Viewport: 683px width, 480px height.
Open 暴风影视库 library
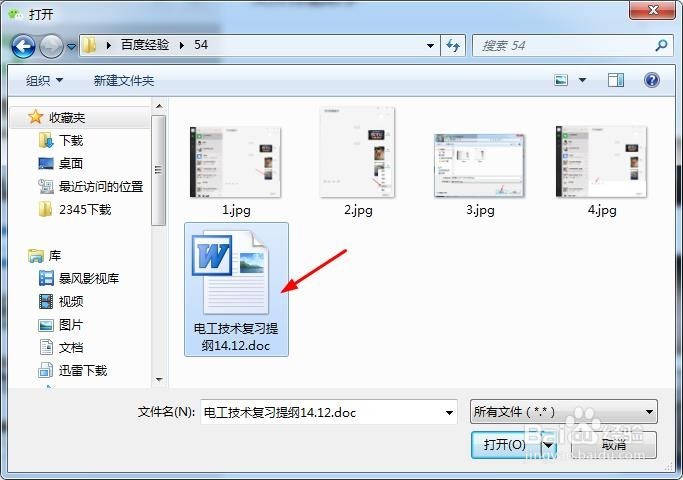click(89, 278)
